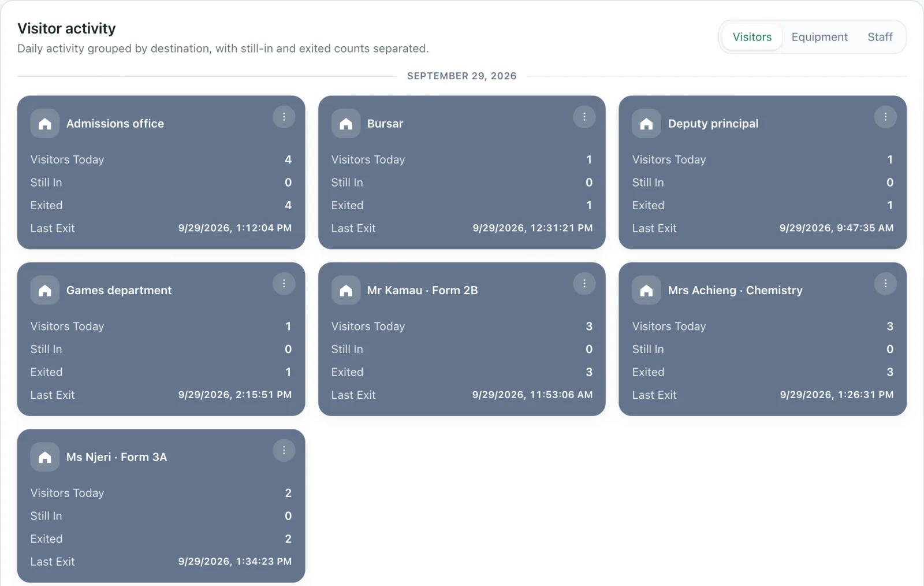Click the last exit time 11:53:06 AM
924x586 pixels.
coord(532,395)
